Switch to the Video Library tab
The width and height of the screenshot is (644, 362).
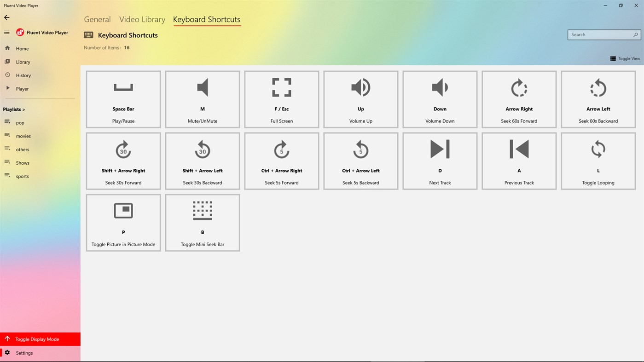pos(142,19)
